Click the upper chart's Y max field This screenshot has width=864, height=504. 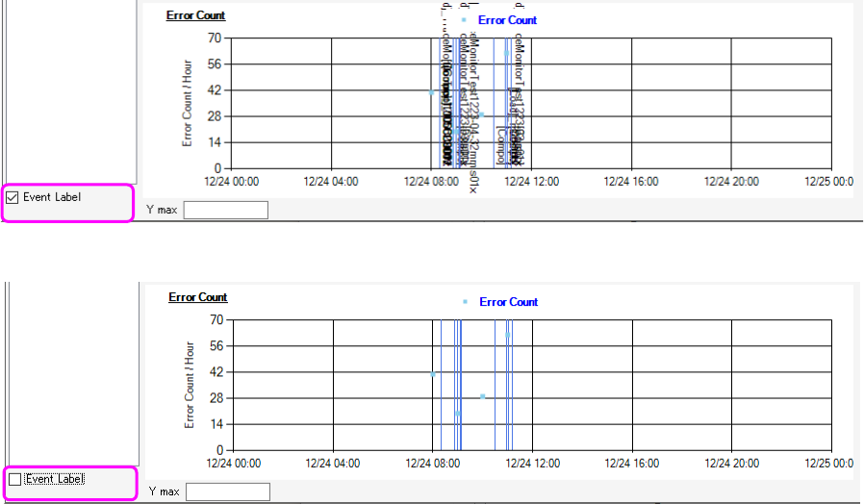click(226, 210)
